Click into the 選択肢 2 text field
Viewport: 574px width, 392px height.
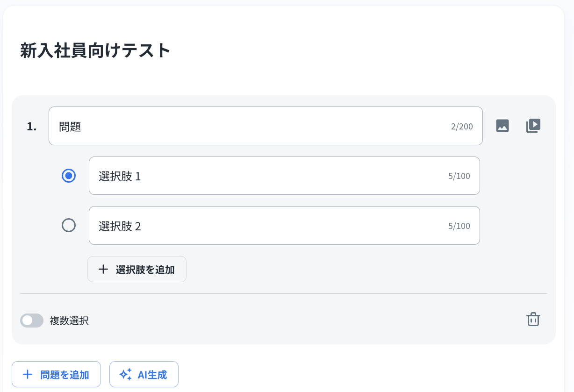tap(266, 226)
